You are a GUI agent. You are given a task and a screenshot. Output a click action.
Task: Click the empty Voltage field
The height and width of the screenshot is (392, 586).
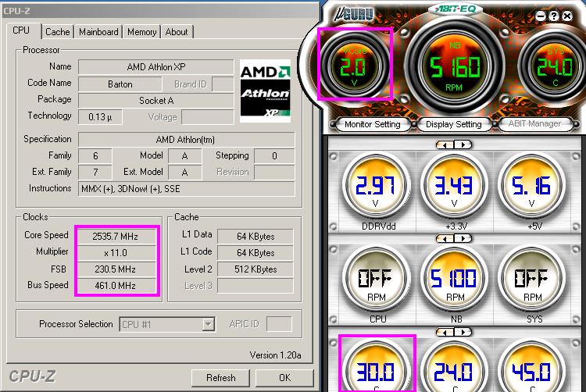point(207,117)
